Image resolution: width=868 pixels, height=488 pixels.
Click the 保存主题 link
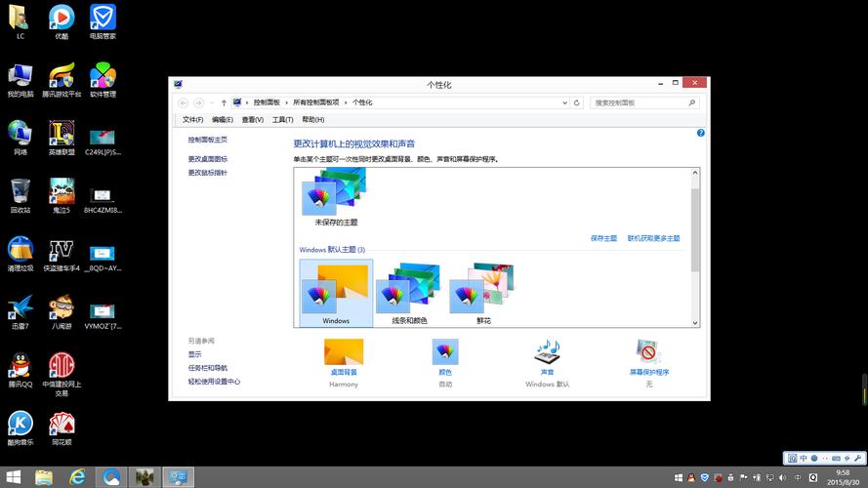coord(603,238)
